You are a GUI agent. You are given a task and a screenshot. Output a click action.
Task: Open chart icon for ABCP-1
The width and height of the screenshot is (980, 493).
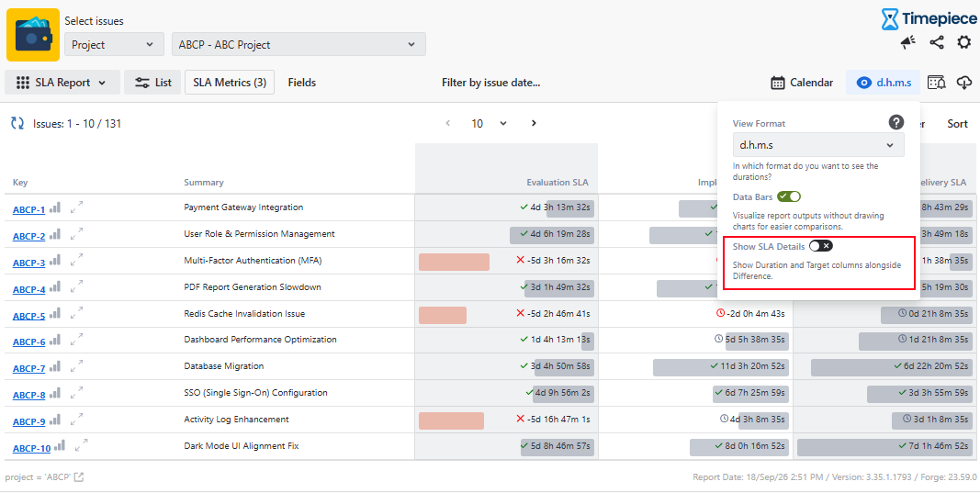[x=55, y=207]
